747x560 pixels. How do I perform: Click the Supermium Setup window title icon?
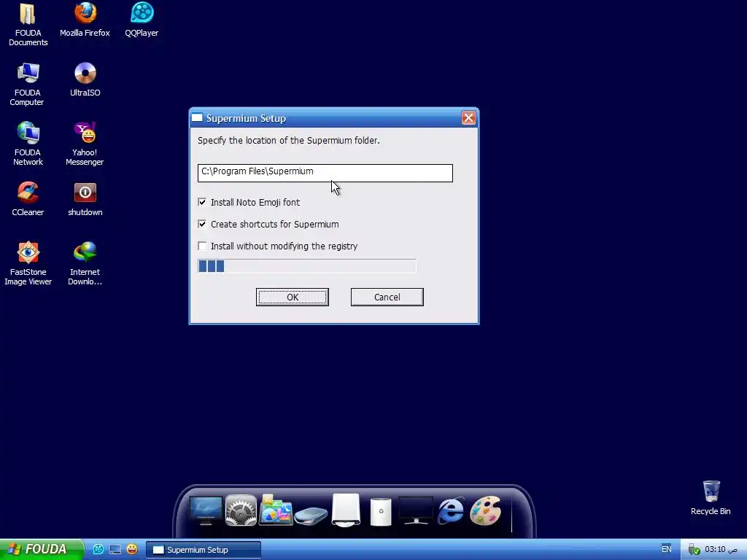[x=197, y=117]
